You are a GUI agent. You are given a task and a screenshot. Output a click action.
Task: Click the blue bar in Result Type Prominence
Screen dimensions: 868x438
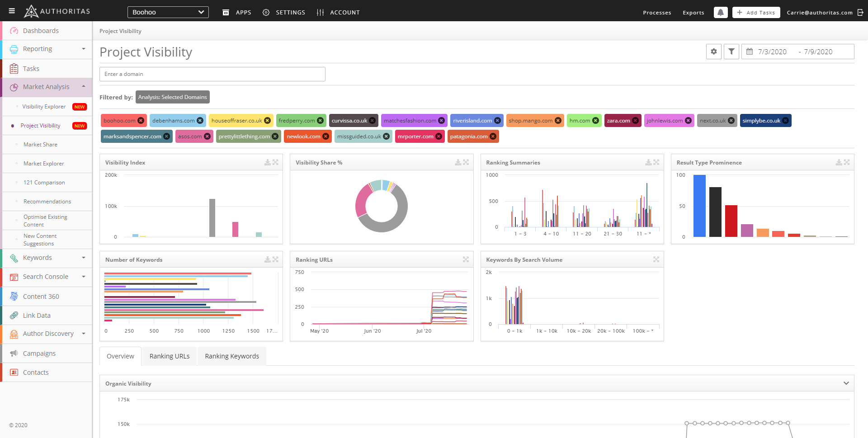pos(699,206)
